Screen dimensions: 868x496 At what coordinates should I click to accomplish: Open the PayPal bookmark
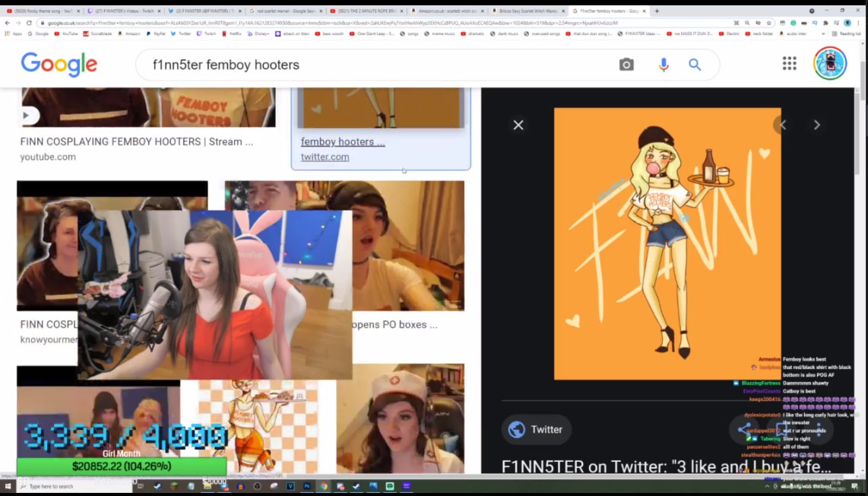click(x=156, y=33)
